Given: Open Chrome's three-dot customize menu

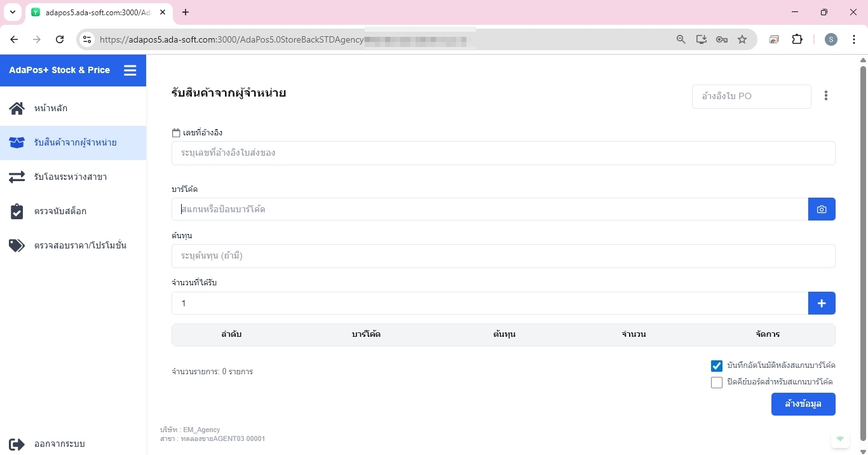Looking at the screenshot, I should click(x=854, y=39).
